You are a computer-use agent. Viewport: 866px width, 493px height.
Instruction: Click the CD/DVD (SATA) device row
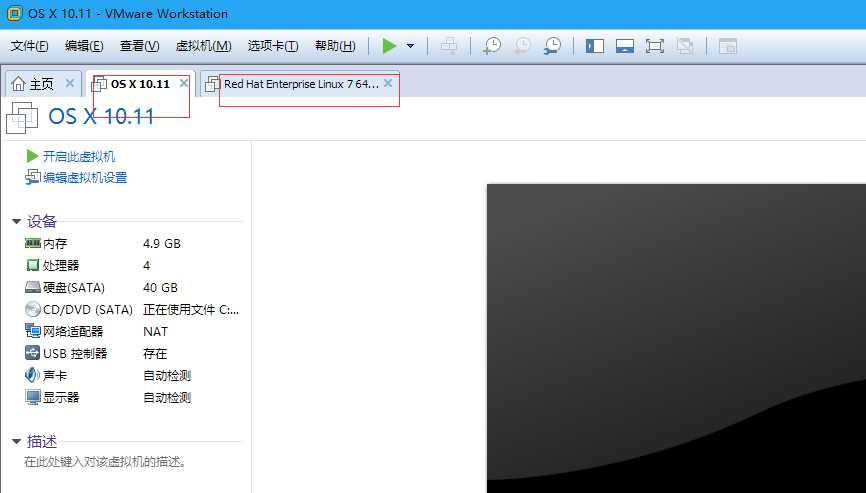pos(133,310)
